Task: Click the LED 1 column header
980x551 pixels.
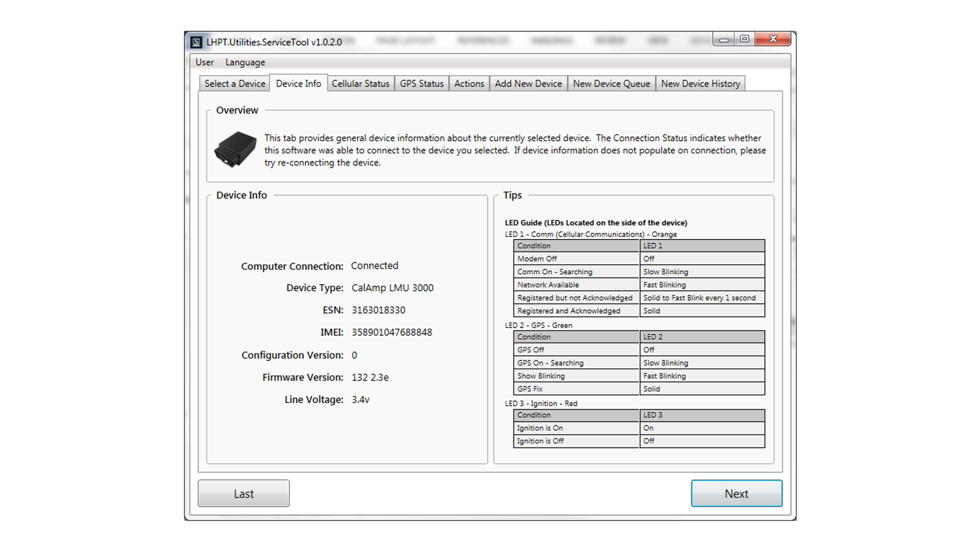Action: tap(702, 246)
